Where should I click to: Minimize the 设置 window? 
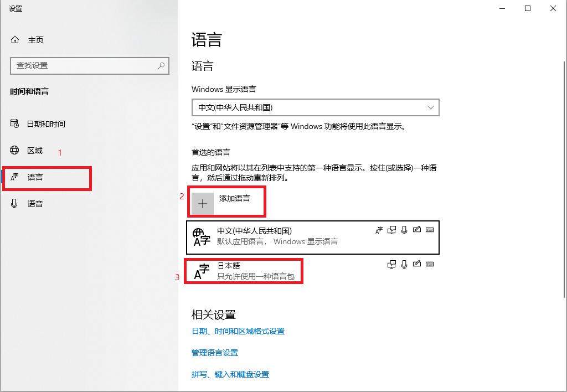click(502, 8)
